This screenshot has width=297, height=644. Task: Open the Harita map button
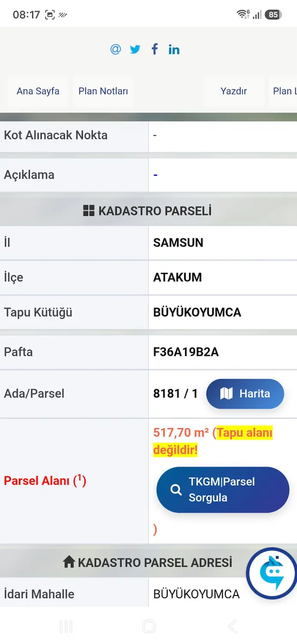pos(245,394)
